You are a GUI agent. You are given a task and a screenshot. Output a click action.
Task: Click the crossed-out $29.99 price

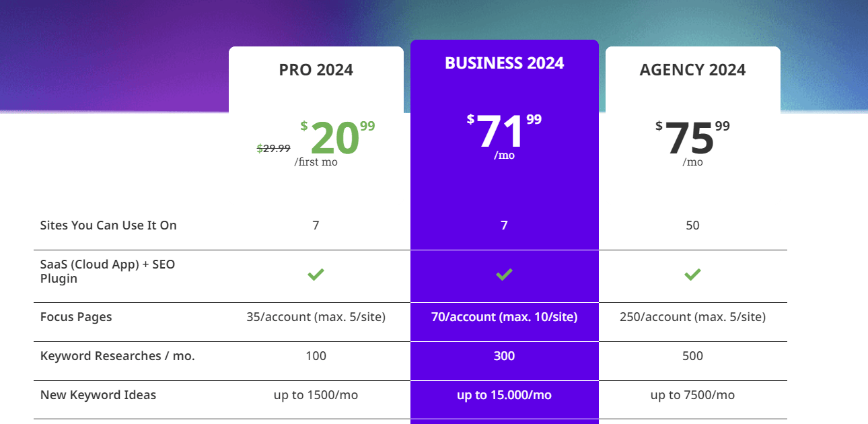[x=274, y=149]
